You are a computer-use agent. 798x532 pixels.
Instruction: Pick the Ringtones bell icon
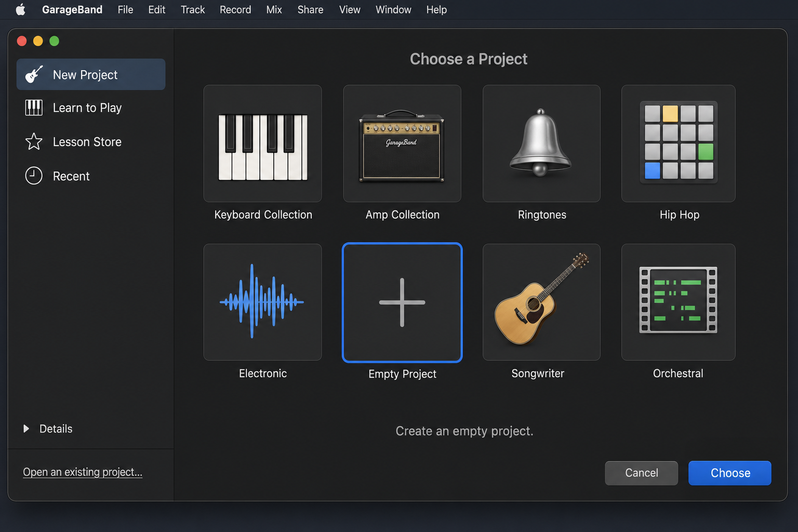541,143
